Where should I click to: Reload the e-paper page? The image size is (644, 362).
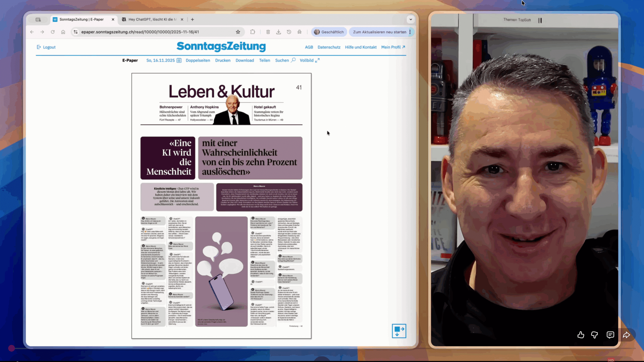tap(53, 32)
